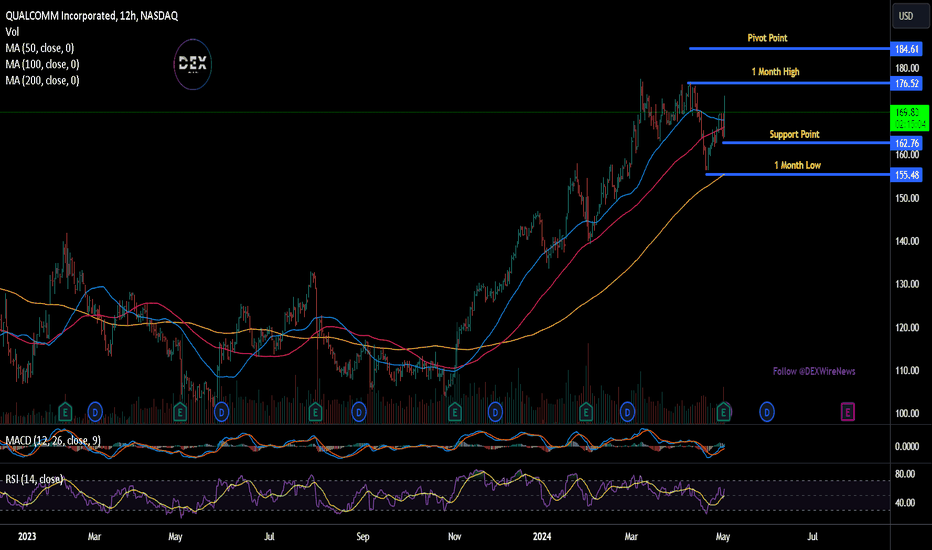The image size is (932, 550).
Task: Click the 162.76 support price label
Action: [x=906, y=143]
